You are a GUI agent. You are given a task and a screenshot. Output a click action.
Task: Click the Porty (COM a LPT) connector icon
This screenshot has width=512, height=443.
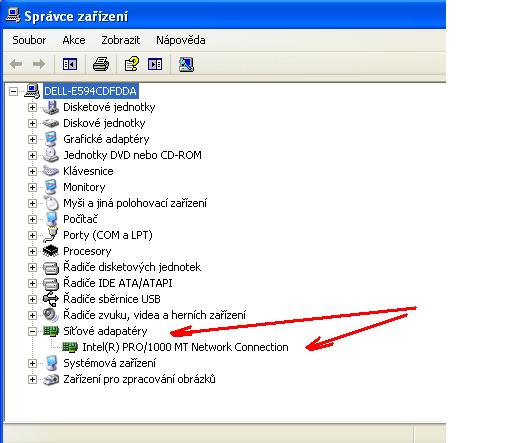tap(51, 235)
